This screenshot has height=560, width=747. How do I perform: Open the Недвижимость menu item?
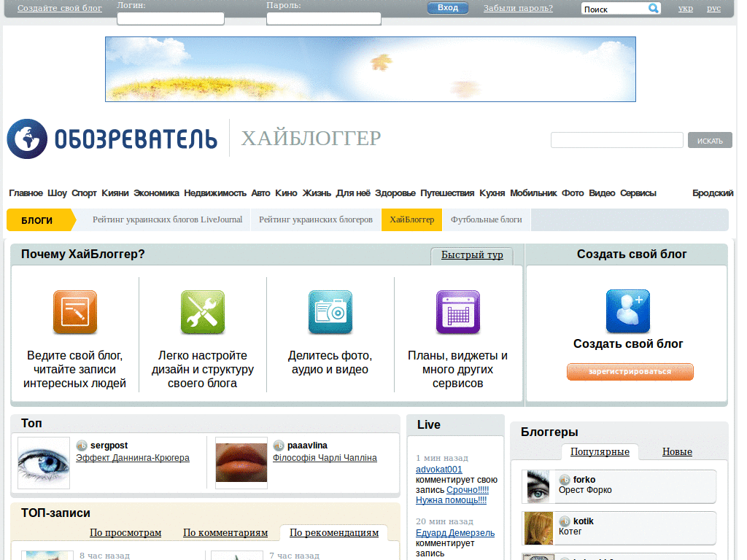(215, 192)
